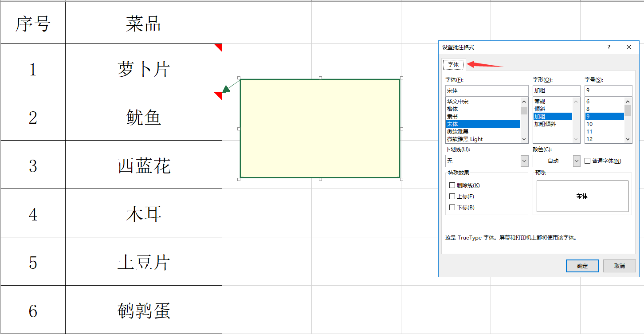The width and height of the screenshot is (644, 334).
Task: Check the 上标 option
Action: pos(452,196)
